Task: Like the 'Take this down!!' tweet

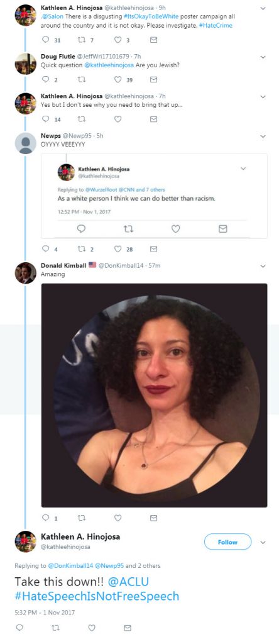Action: pyautogui.click(x=92, y=628)
